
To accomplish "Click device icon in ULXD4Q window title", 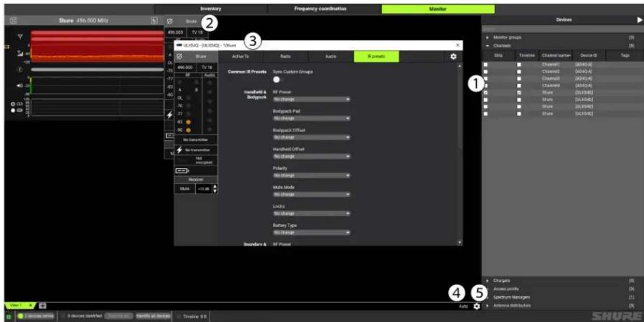I will [x=179, y=46].
